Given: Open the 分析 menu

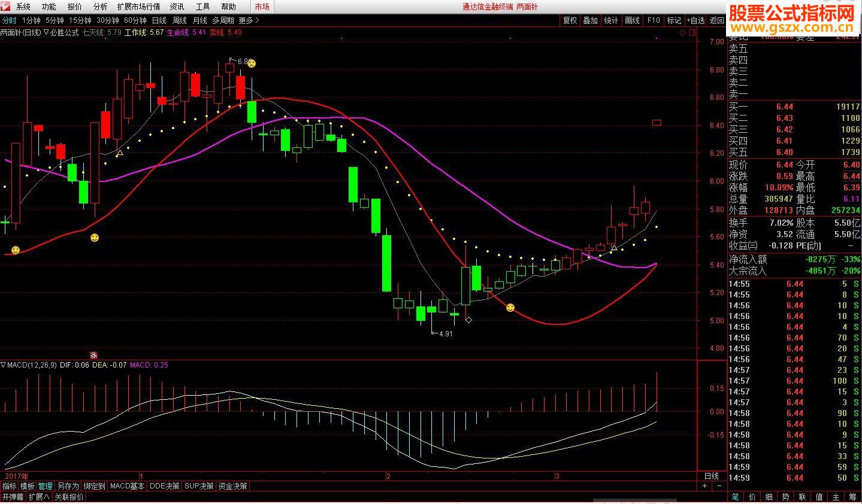Looking at the screenshot, I should [x=101, y=7].
